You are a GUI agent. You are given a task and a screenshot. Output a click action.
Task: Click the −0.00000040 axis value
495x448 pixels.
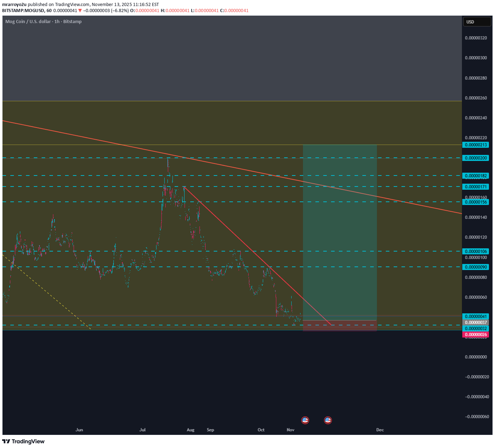[477, 397]
